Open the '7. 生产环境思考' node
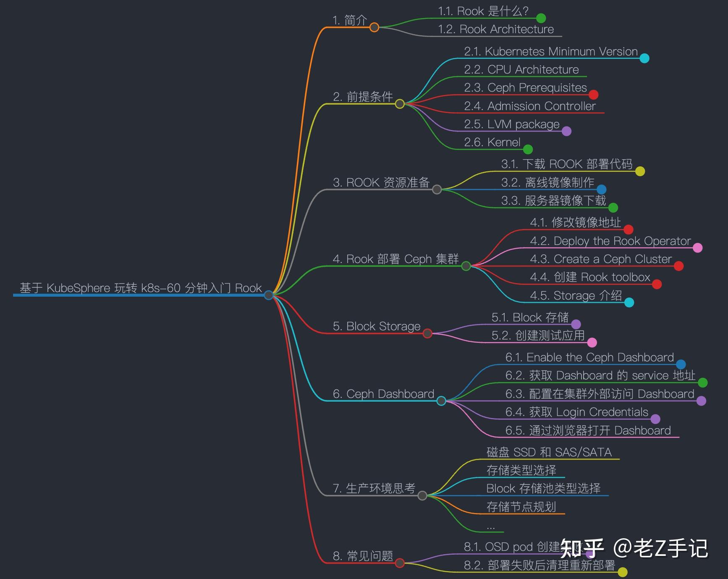 373,488
